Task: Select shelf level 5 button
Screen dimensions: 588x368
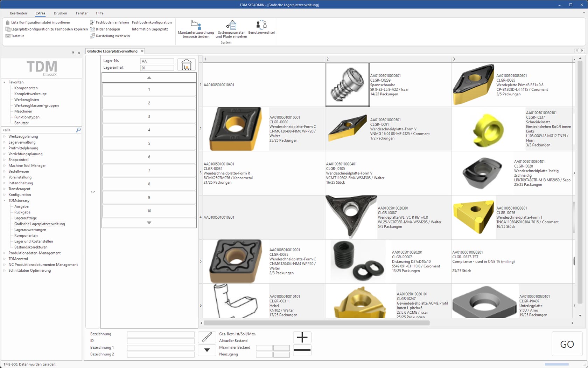Action: pyautogui.click(x=149, y=143)
